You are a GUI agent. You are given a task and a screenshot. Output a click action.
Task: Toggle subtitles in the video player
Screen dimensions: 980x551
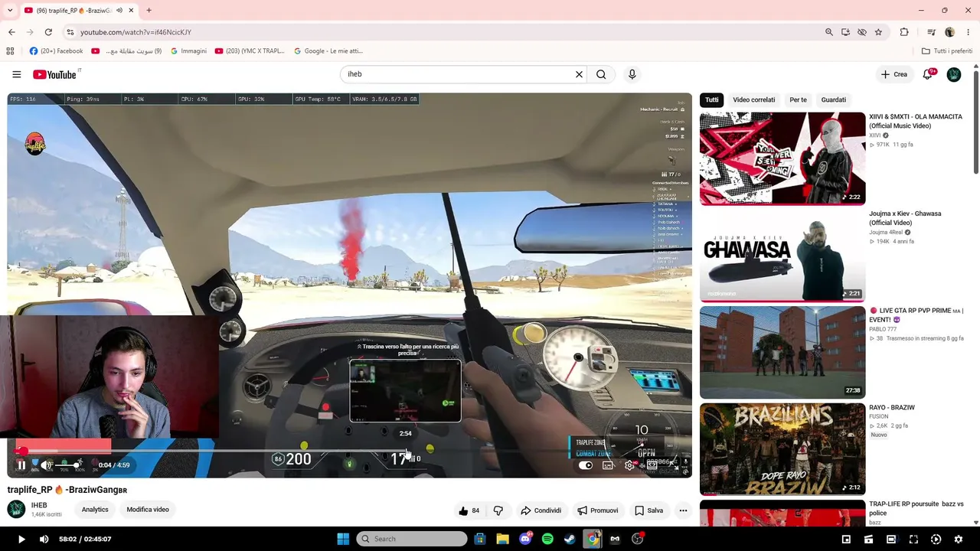click(608, 465)
